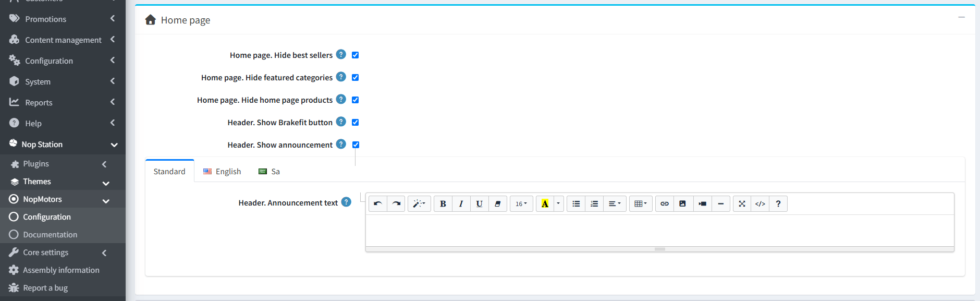The height and width of the screenshot is (301, 980).
Task: Collapse the Themes submenu
Action: click(63, 182)
